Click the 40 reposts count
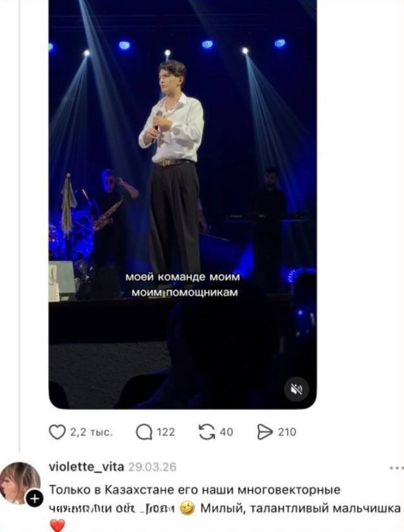Viewport: 404px width, 532px height. tap(227, 432)
